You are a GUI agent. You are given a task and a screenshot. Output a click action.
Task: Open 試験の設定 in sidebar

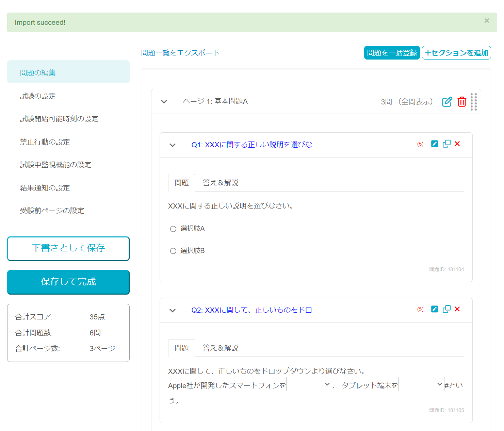pyautogui.click(x=68, y=96)
